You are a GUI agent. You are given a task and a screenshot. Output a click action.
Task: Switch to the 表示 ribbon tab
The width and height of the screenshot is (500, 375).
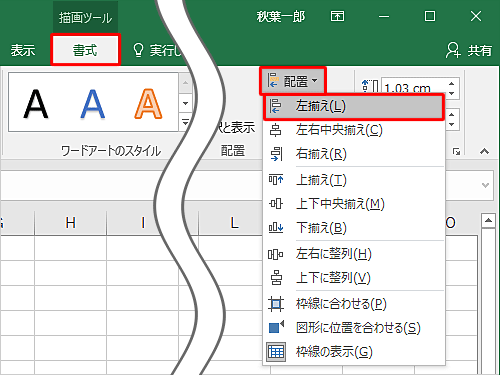(23, 50)
